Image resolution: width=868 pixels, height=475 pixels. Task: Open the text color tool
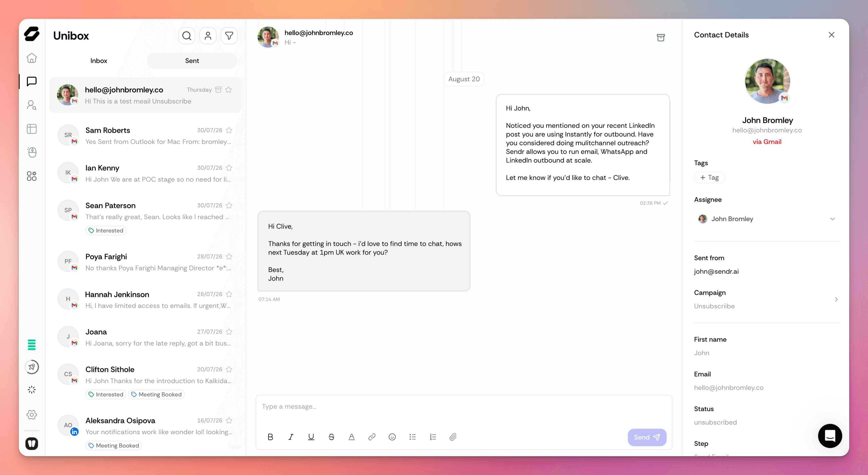[352, 437]
